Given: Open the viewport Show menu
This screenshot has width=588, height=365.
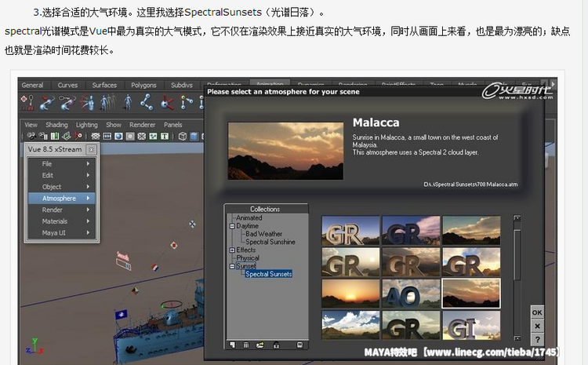Looking at the screenshot, I should click(x=113, y=125).
